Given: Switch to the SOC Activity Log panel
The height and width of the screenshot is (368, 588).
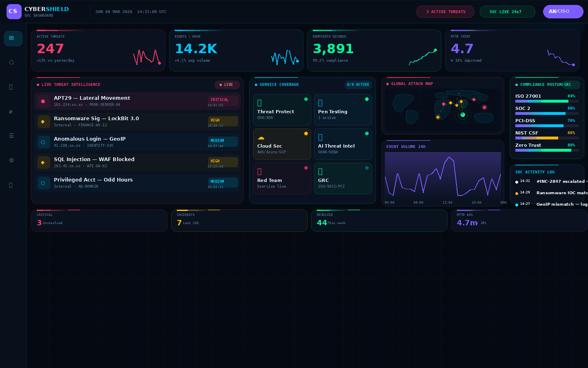Looking at the screenshot, I should pyautogui.click(x=535, y=172).
